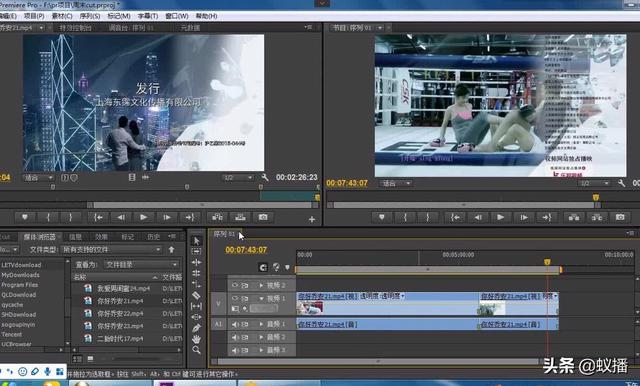Mute speaker of 音频 2 track
The width and height of the screenshot is (640, 386).
click(235, 337)
